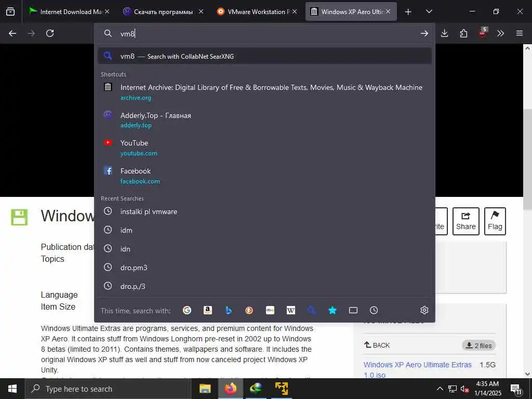Search open tabs using tab icon
The height and width of the screenshot is (399, 532).
353,310
